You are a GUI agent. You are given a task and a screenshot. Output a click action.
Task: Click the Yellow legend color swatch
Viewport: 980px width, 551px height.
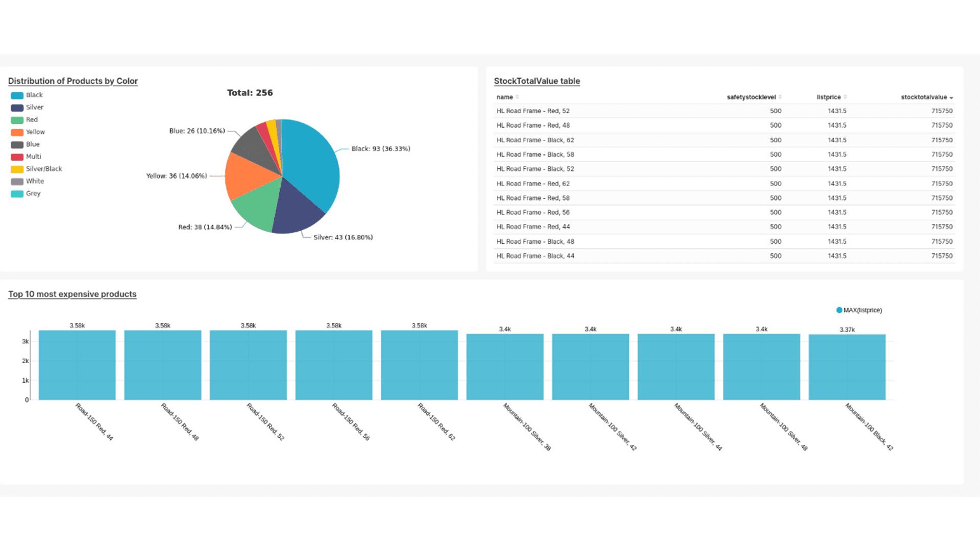pyautogui.click(x=17, y=132)
